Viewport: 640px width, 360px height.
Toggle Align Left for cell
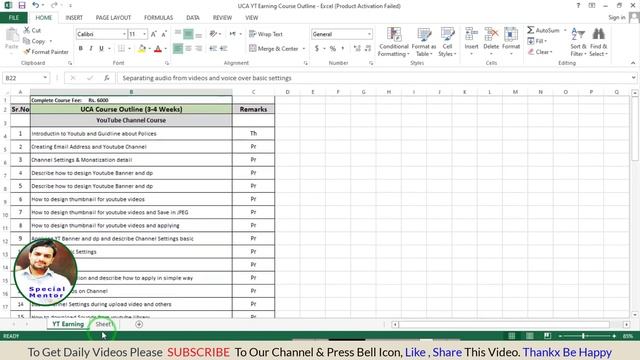point(178,49)
